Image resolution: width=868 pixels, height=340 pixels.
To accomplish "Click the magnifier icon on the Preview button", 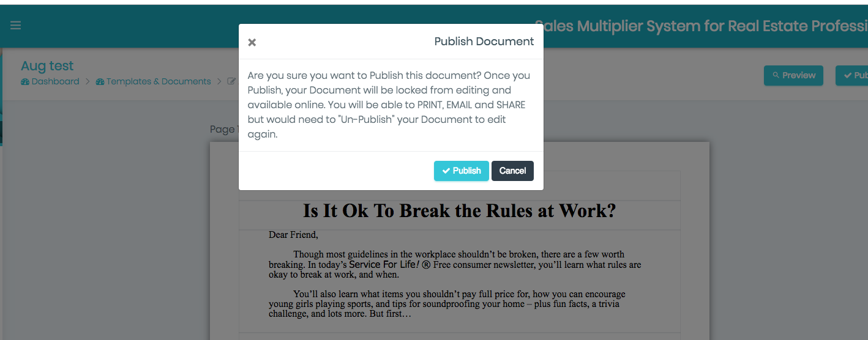I will (776, 75).
